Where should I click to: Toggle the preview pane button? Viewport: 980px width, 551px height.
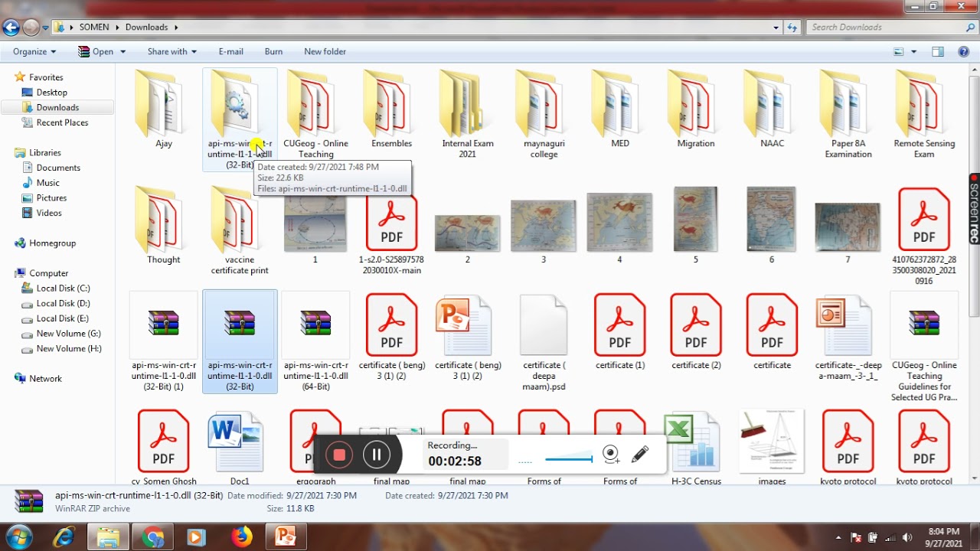coord(938,52)
